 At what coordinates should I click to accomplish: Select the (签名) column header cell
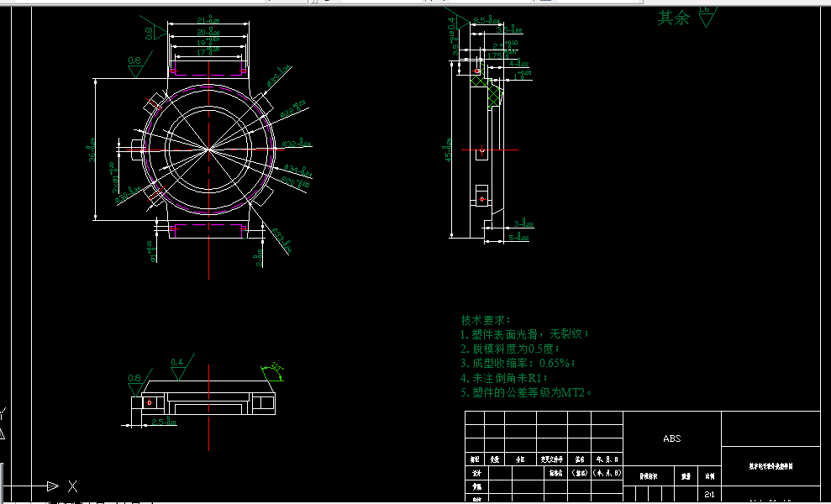tap(579, 472)
